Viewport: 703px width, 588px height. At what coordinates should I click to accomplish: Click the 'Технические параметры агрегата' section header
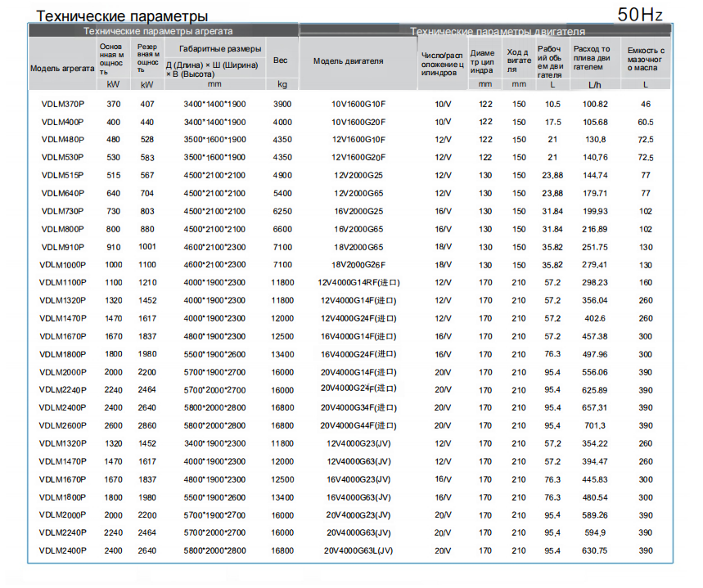coord(158,31)
